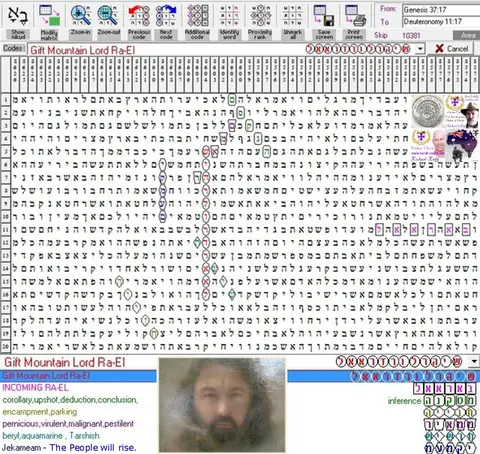This screenshot has width=480, height=454.
Task: Click the Zoom-in magnifier icon
Action: coord(80,15)
